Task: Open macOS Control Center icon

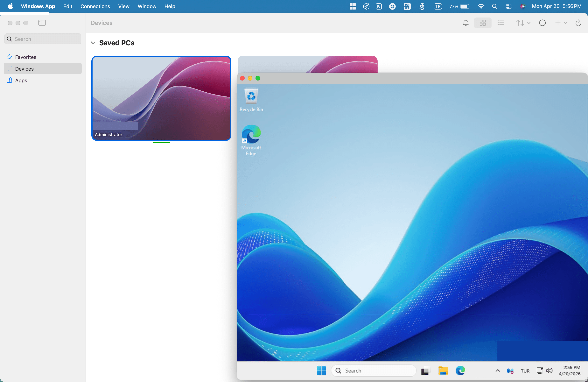Action: 508,6
